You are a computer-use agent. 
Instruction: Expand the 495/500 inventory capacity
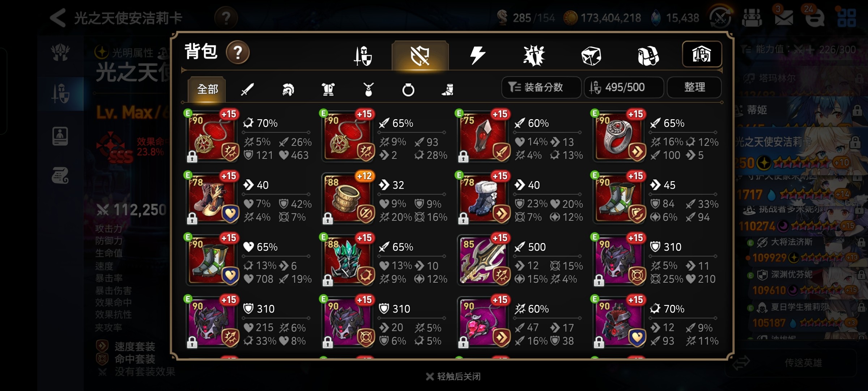pyautogui.click(x=624, y=87)
